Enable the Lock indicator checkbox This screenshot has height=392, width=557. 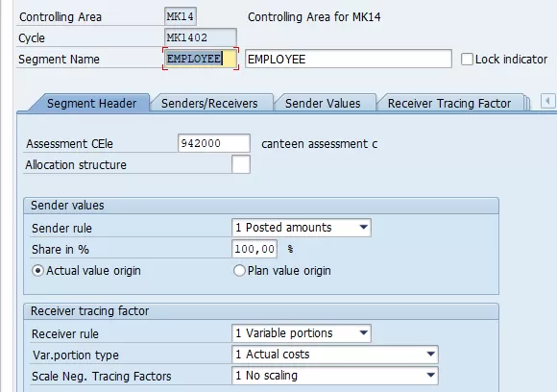(x=467, y=59)
